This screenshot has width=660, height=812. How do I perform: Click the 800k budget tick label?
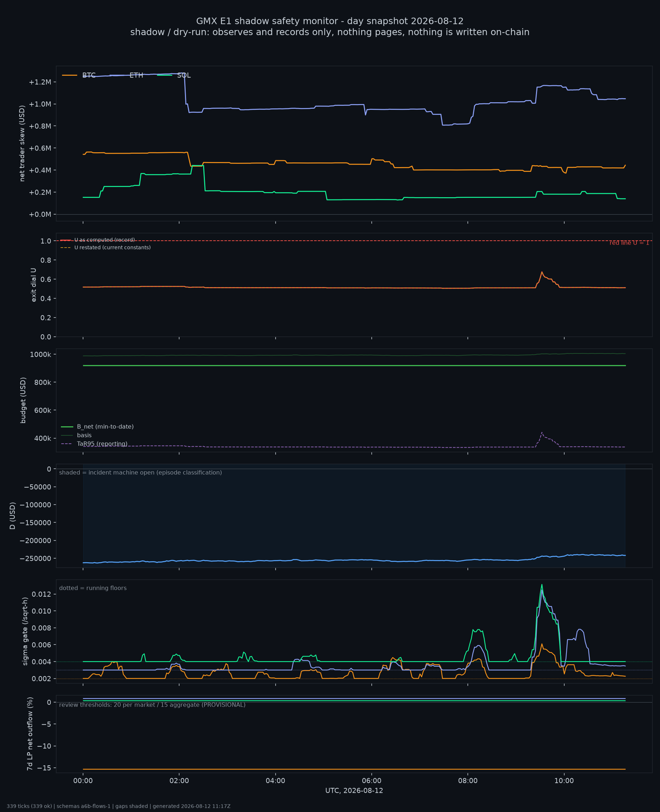pyautogui.click(x=42, y=382)
